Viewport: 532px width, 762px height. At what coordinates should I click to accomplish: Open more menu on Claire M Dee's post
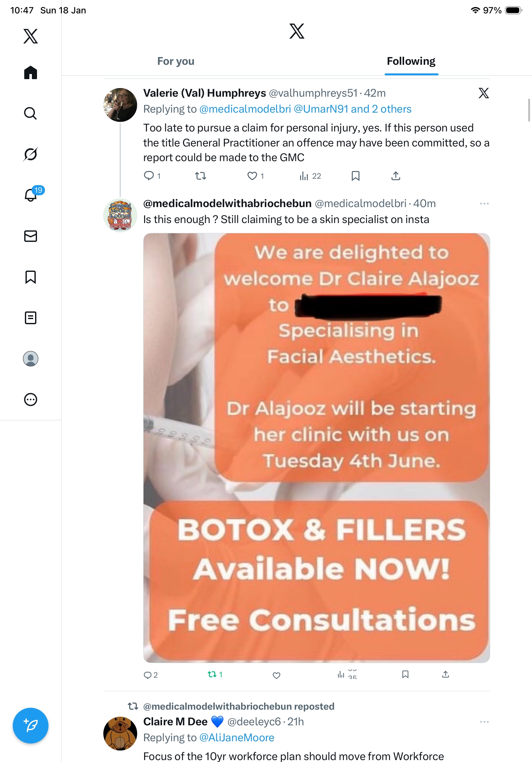coord(484,721)
